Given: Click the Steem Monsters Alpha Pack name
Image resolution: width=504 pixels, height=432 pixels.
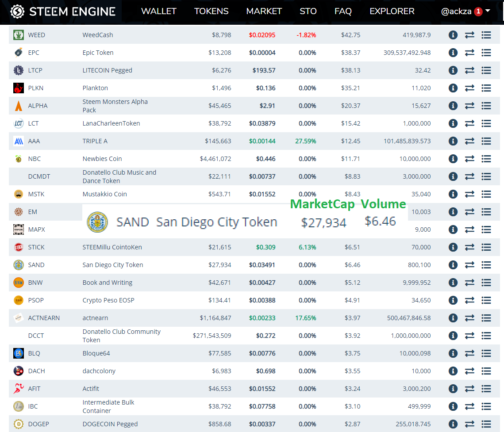Looking at the screenshot, I should (x=115, y=106).
